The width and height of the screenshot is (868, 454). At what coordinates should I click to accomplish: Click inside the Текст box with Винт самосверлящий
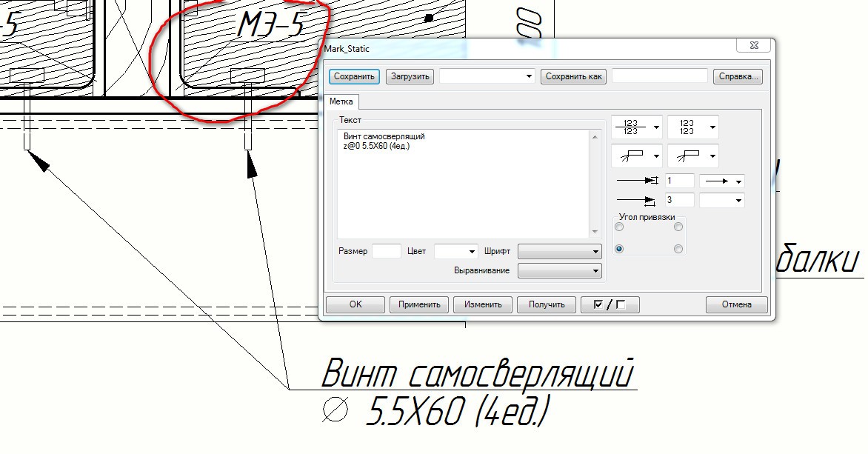(x=464, y=184)
